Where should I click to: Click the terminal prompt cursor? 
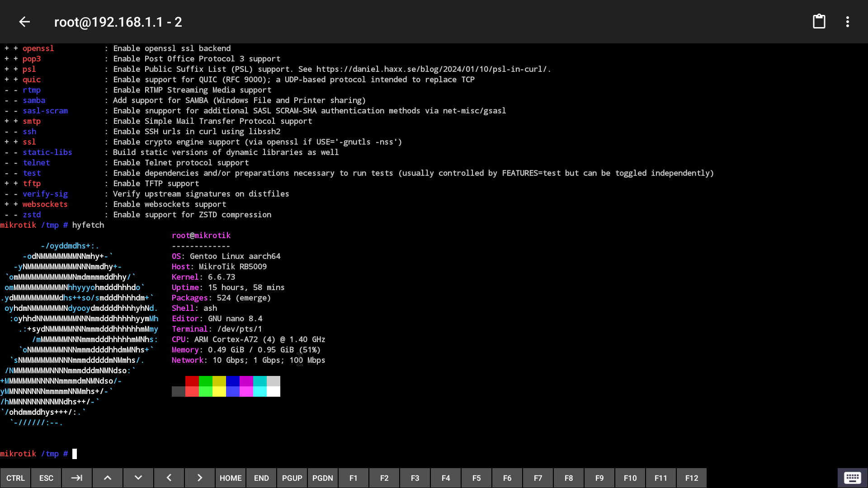click(75, 454)
